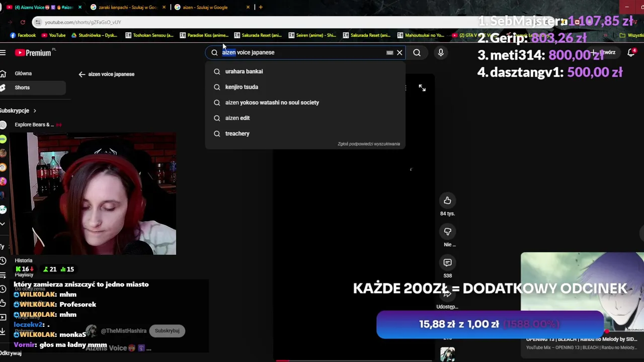Screen dimensions: 644x362
Task: Expand the Short with the fullscreen icon
Action: pyautogui.click(x=422, y=88)
